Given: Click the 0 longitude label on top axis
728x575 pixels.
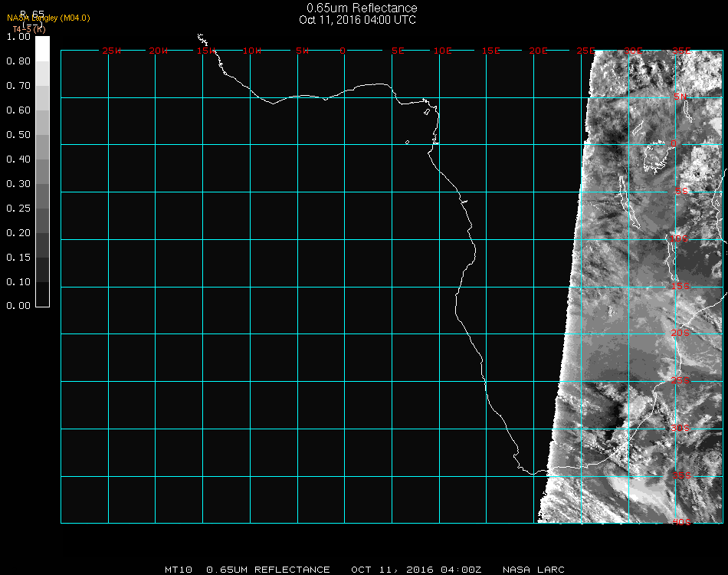Looking at the screenshot, I should [x=343, y=51].
